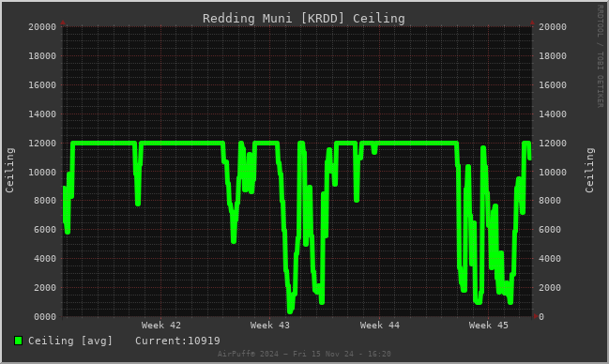Click the RRDTOOL / TOBI OETIKER watermark
This screenshot has width=609, height=364.
tap(600, 56)
